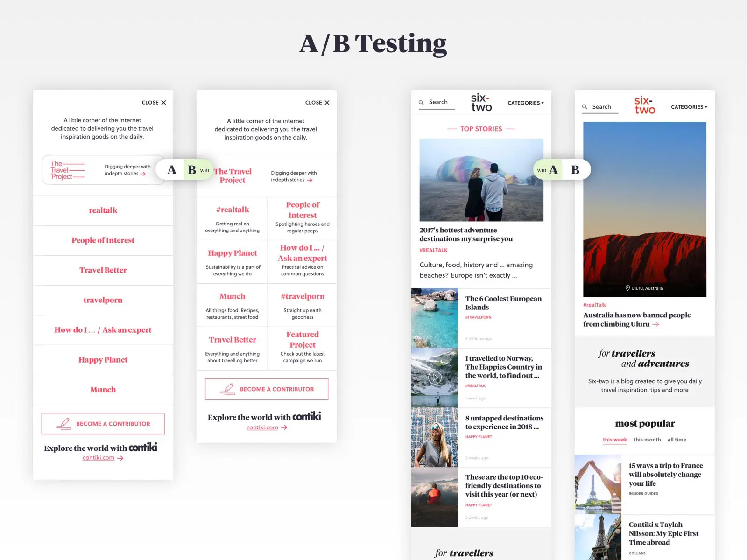Click location pin icon beside Uluru, Australia
This screenshot has height=560, width=747.
(628, 288)
